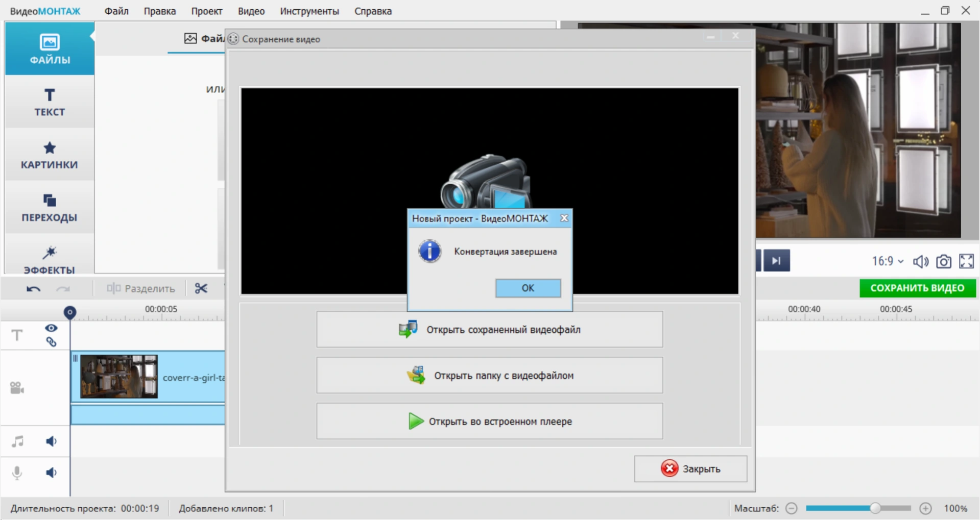Take a snapshot with camera icon
The height and width of the screenshot is (520, 980).
(x=943, y=261)
